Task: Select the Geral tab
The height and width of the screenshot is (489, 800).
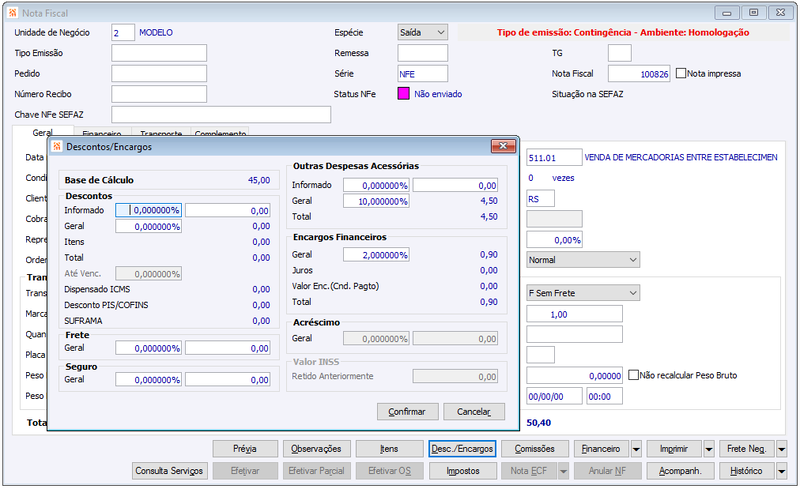Action: coord(43,132)
